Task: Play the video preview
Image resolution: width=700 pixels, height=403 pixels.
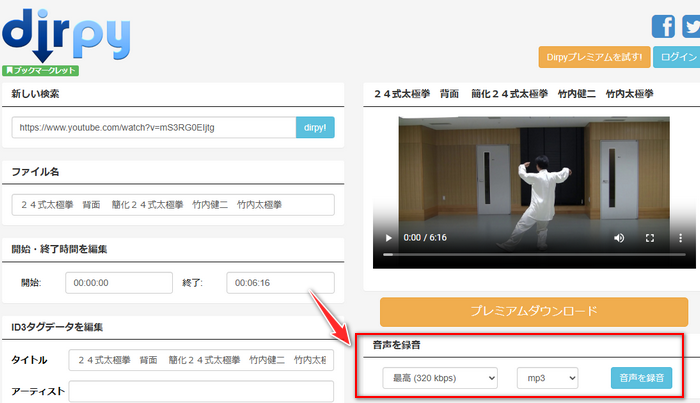Action: (388, 238)
